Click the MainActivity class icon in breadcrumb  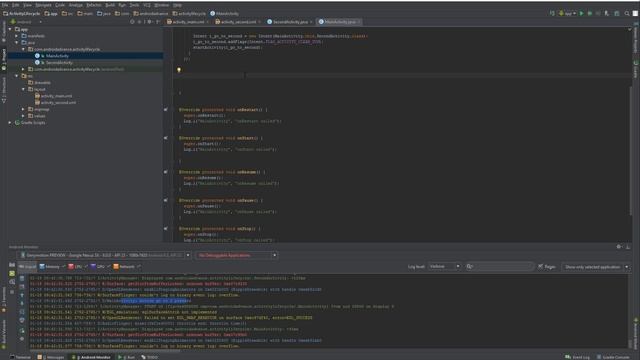(x=213, y=13)
